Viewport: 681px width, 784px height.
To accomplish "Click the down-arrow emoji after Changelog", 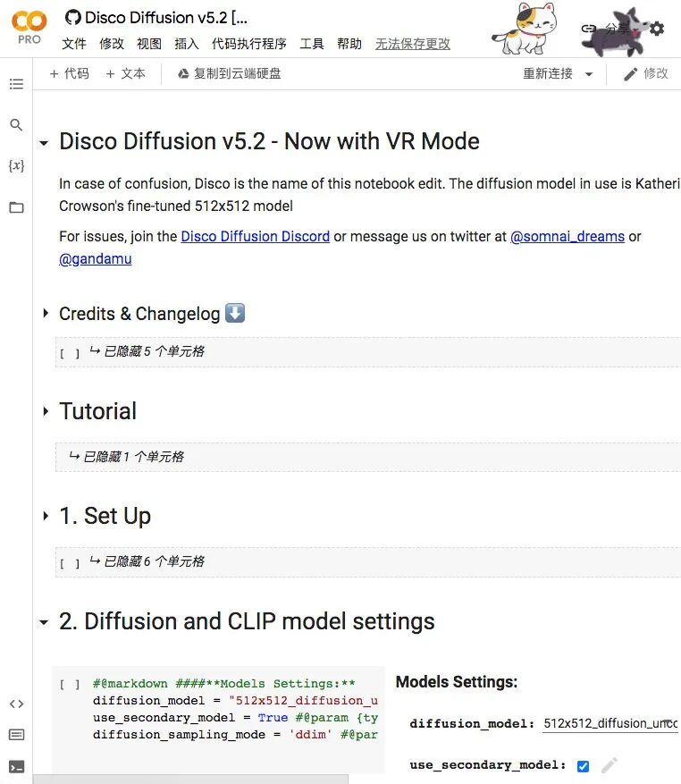I will pos(235,313).
